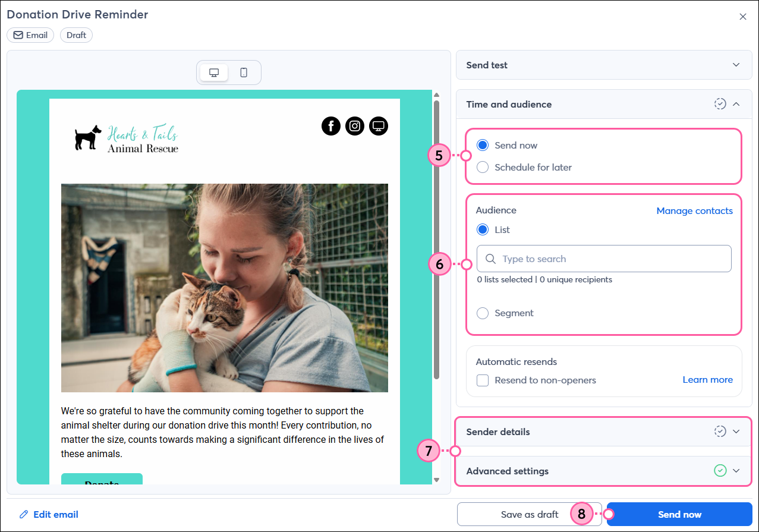Image resolution: width=759 pixels, height=532 pixels.
Task: Select the website icon beside Instagram
Action: point(379,125)
